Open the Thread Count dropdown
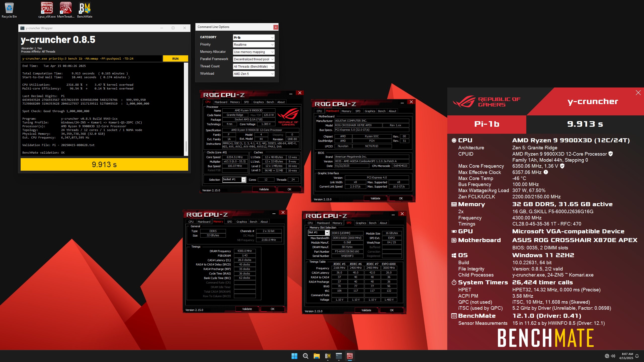 [x=254, y=67]
